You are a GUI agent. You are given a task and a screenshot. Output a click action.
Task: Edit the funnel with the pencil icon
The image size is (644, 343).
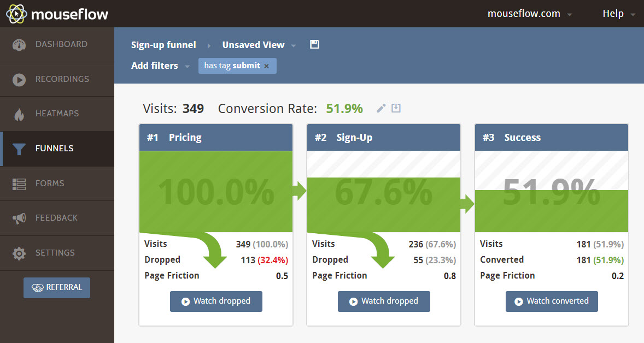coord(381,108)
